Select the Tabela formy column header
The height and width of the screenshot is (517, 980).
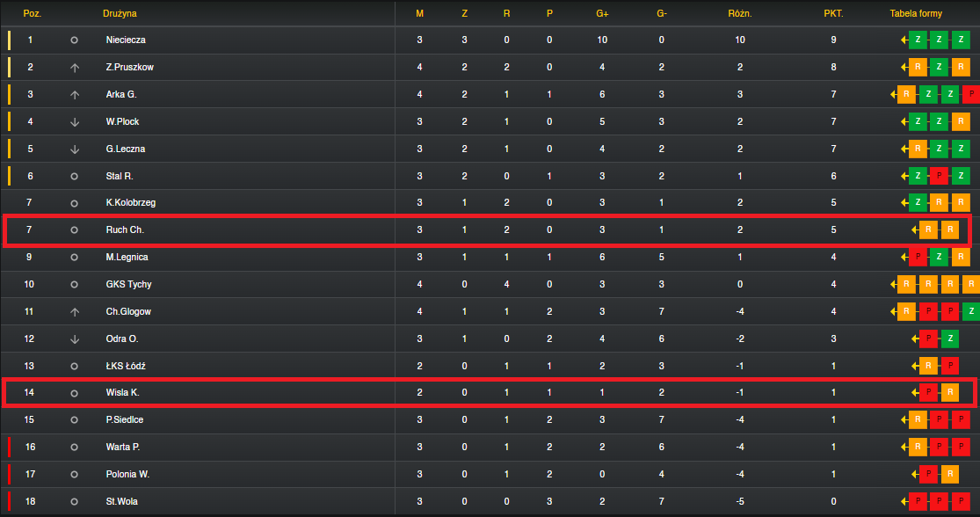916,13
